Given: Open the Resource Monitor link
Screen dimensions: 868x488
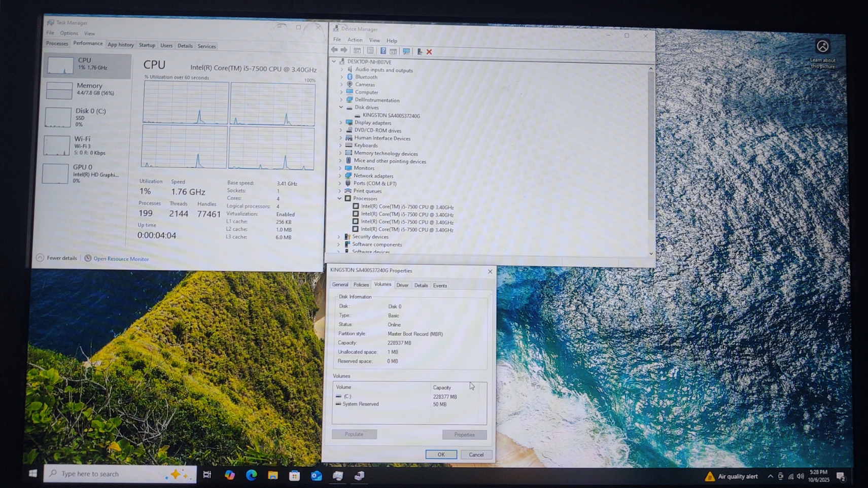Looking at the screenshot, I should tap(121, 259).
